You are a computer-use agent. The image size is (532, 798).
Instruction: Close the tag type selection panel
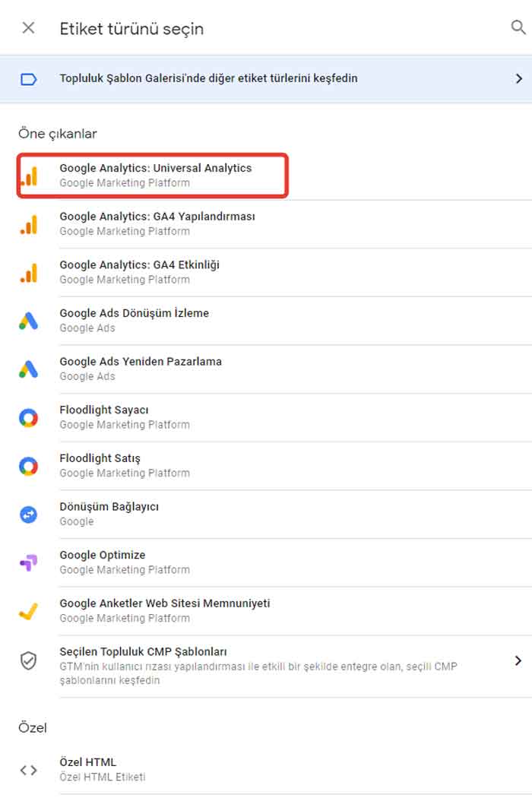pyautogui.click(x=29, y=28)
